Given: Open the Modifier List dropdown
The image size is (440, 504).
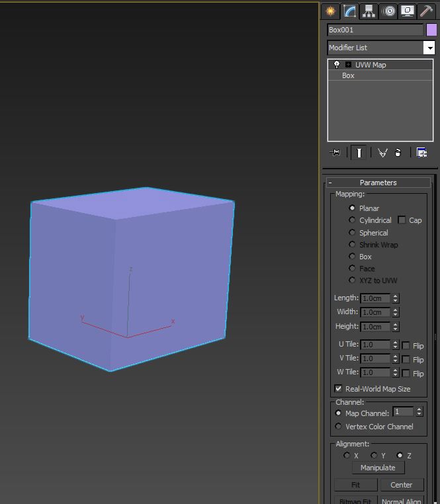Looking at the screenshot, I should [x=429, y=48].
